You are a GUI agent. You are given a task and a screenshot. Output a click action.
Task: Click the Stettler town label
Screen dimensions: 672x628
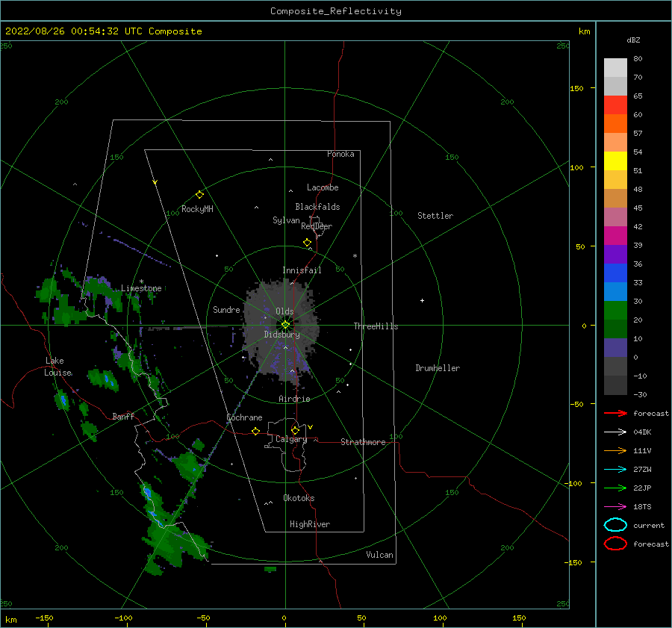435,216
